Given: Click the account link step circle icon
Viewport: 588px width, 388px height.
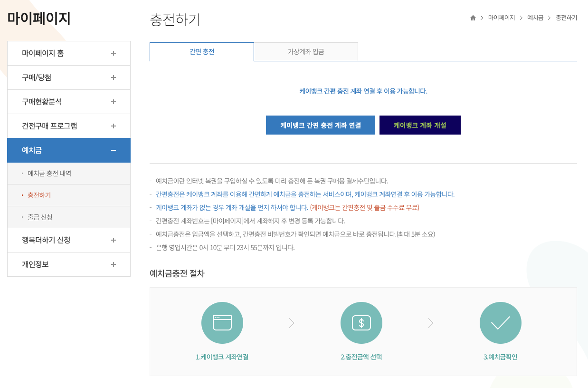Looking at the screenshot, I should [222, 323].
